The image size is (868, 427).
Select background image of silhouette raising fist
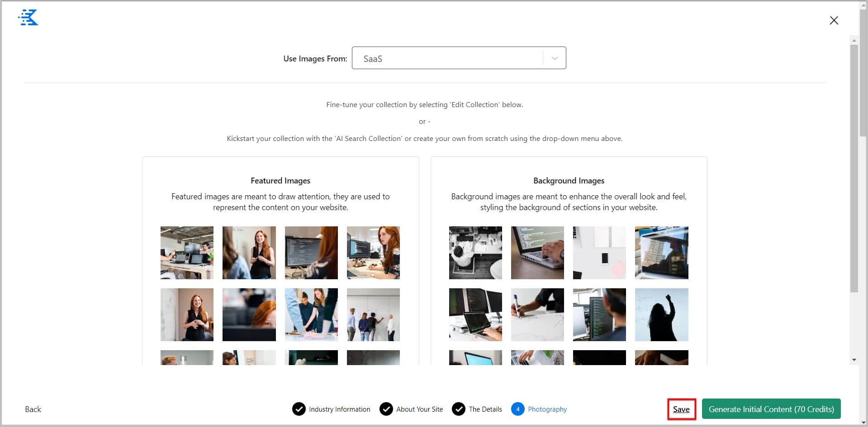pyautogui.click(x=661, y=314)
